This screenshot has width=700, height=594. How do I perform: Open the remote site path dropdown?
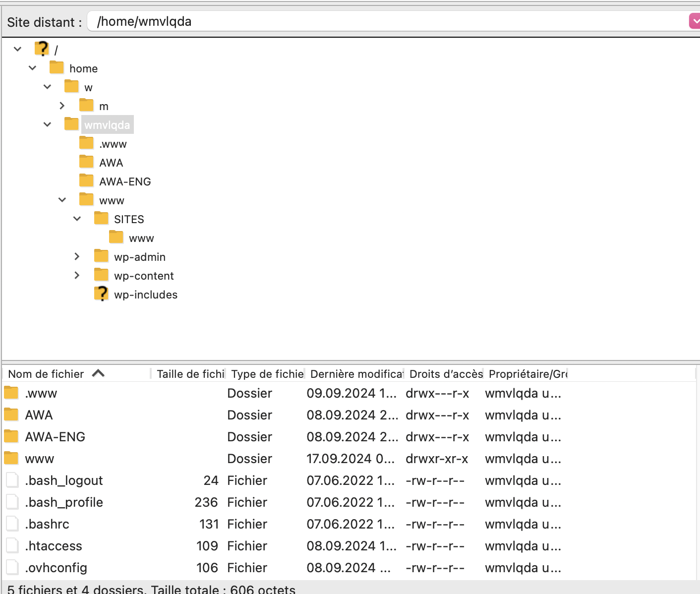click(x=695, y=21)
